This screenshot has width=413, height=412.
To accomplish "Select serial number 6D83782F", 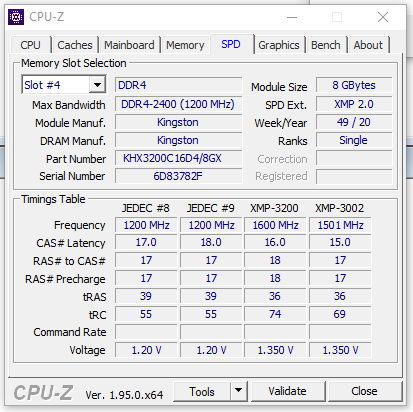I will pyautogui.click(x=179, y=176).
